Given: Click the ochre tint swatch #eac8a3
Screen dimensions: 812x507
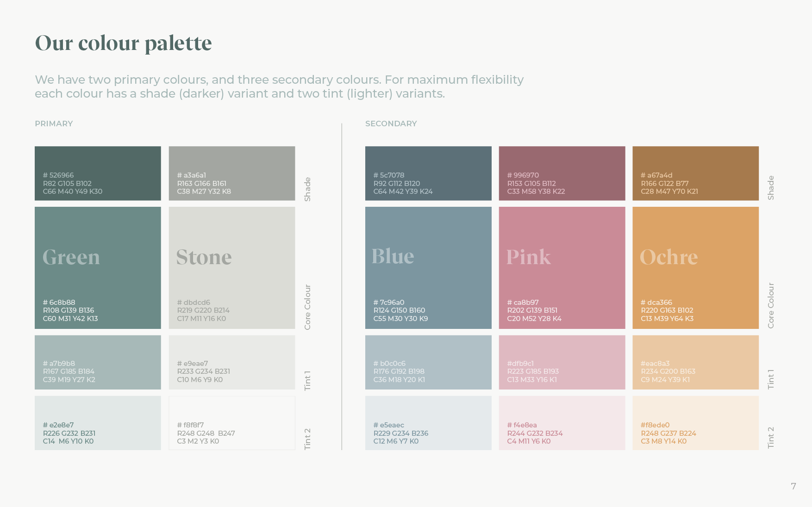Looking at the screenshot, I should 695,362.
